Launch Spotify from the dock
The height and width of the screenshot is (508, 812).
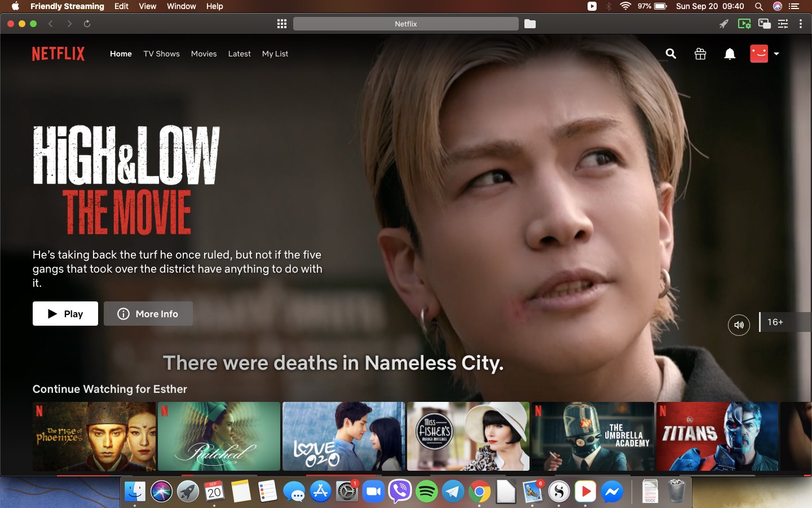[x=426, y=492]
